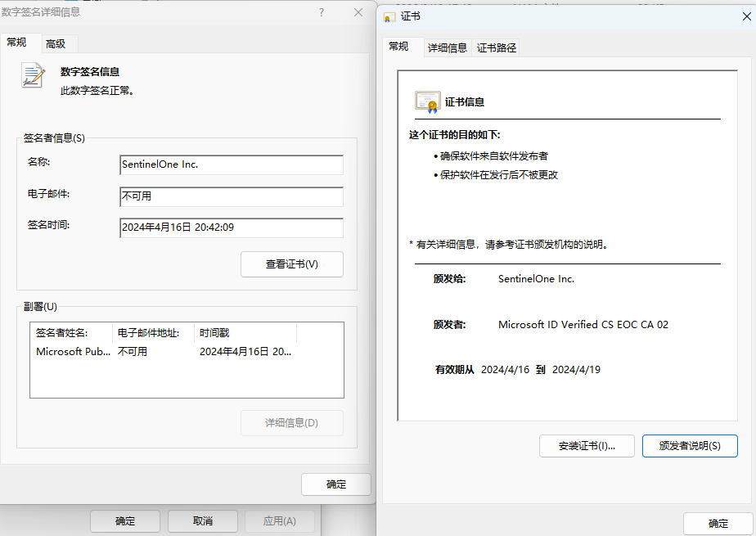Close the 数字签名详细信息 dialog
This screenshot has height=536, width=756.
tap(358, 12)
